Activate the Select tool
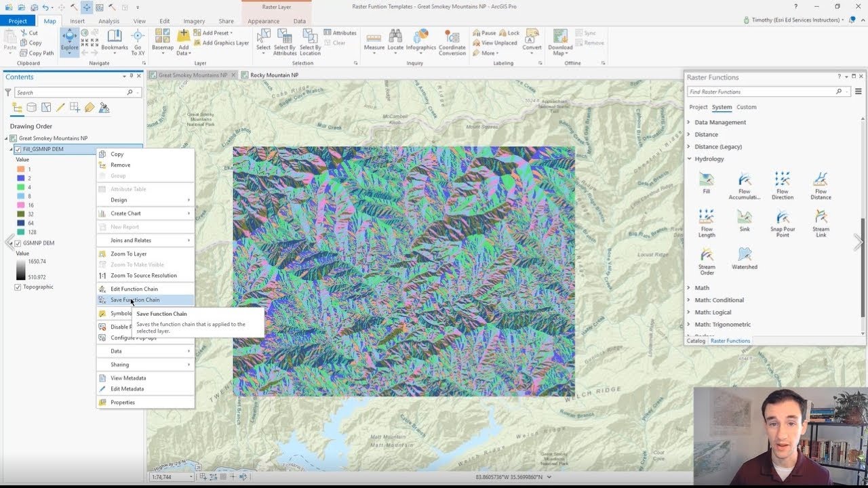Image resolution: width=868 pixels, height=488 pixels. coord(263,41)
